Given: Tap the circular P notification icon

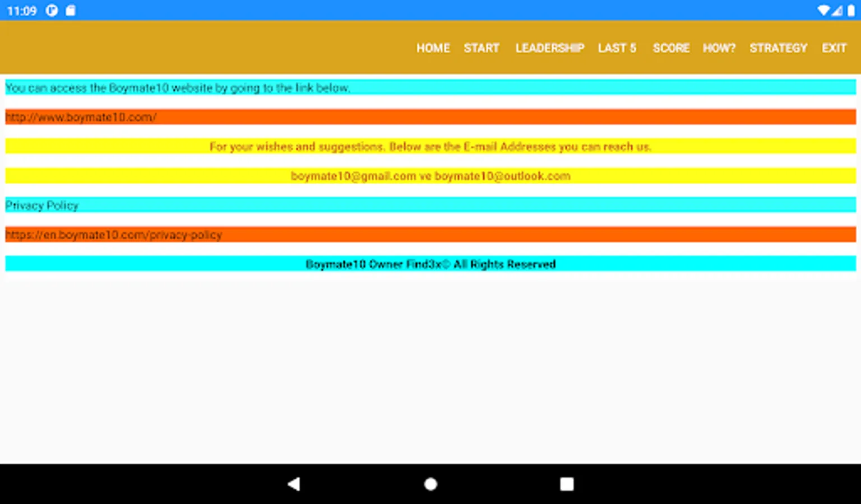Looking at the screenshot, I should pyautogui.click(x=52, y=11).
